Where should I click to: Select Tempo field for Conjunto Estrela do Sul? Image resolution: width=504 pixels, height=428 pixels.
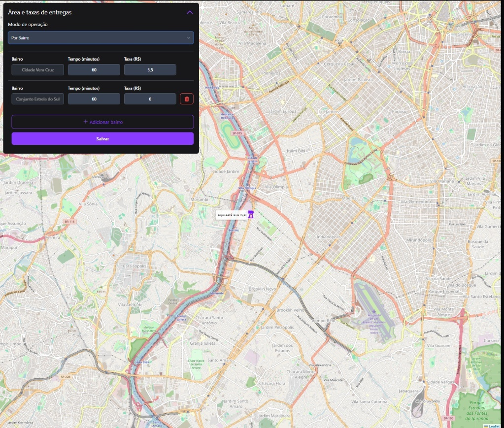(94, 99)
